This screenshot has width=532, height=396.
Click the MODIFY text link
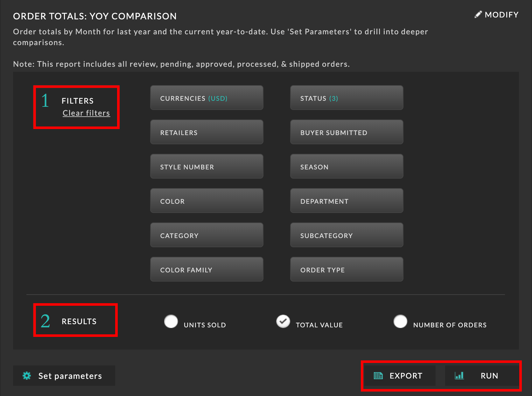click(x=501, y=15)
